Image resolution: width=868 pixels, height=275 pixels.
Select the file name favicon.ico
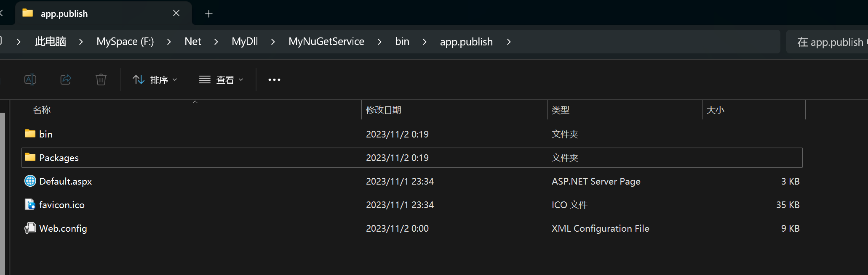[62, 205]
